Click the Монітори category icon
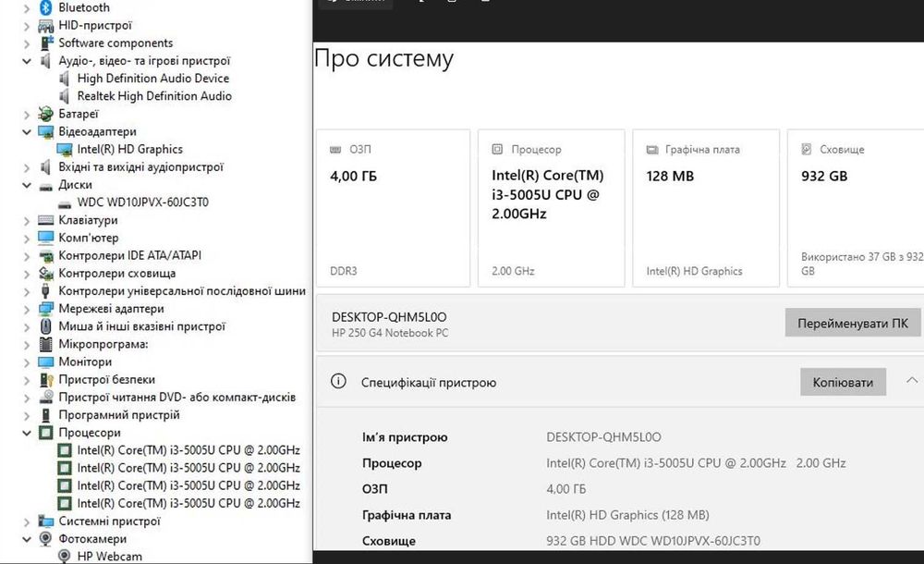Image resolution: width=924 pixels, height=564 pixels. [46, 362]
